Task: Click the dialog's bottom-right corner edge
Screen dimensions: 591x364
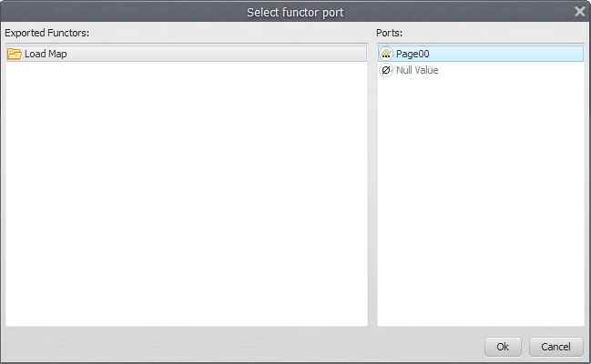Action: (x=588, y=361)
